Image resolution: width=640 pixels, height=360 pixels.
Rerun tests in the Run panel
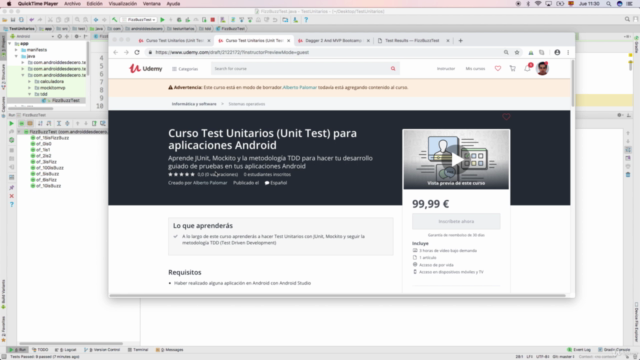pos(11,123)
